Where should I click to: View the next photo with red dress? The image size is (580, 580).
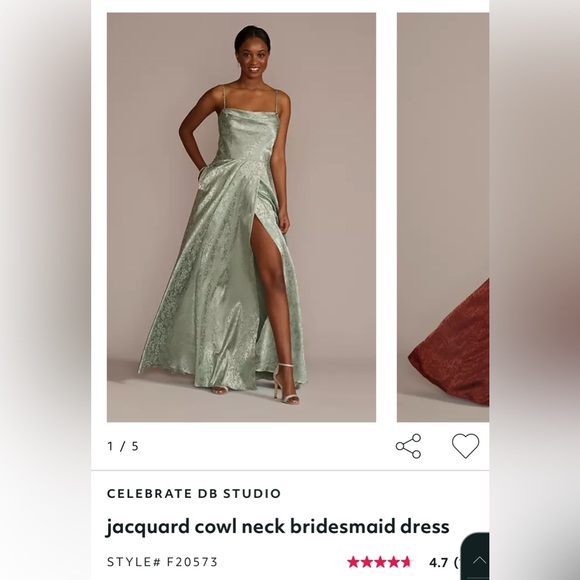pos(443,217)
